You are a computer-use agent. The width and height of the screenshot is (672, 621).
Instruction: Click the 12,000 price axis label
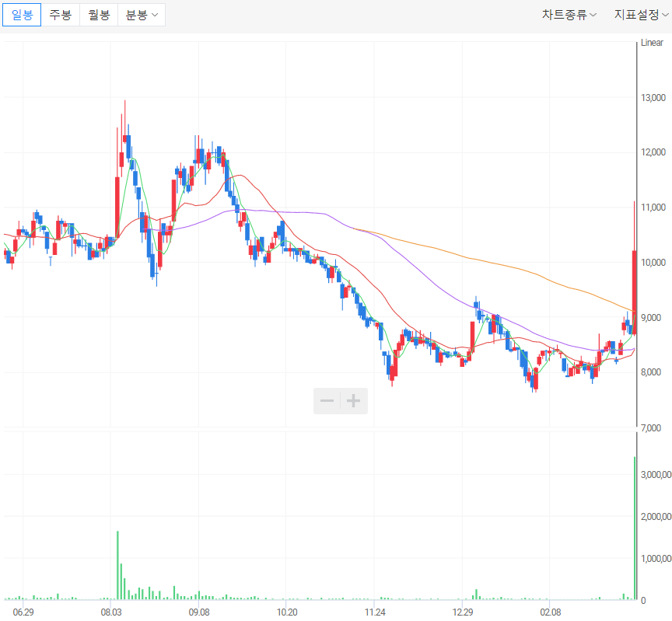click(x=653, y=152)
